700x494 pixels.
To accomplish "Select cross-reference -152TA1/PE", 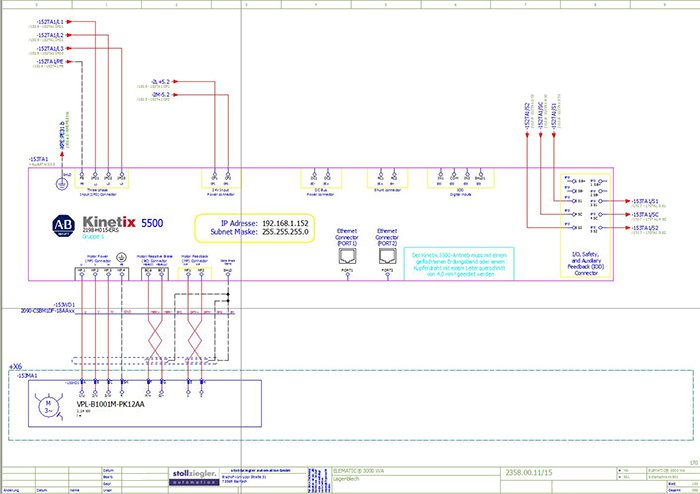I will (50, 62).
